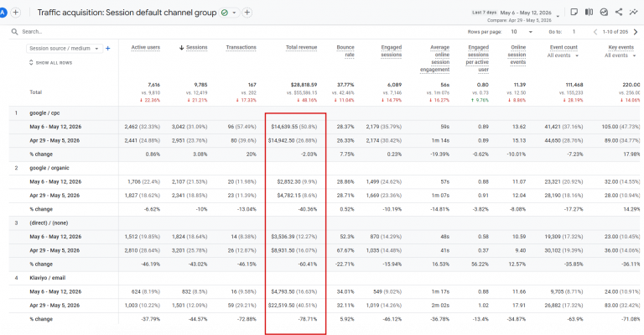Viewport: 644px width, 335px height.
Task: Click total Engaged sessions value '6,089'
Action: [394, 85]
